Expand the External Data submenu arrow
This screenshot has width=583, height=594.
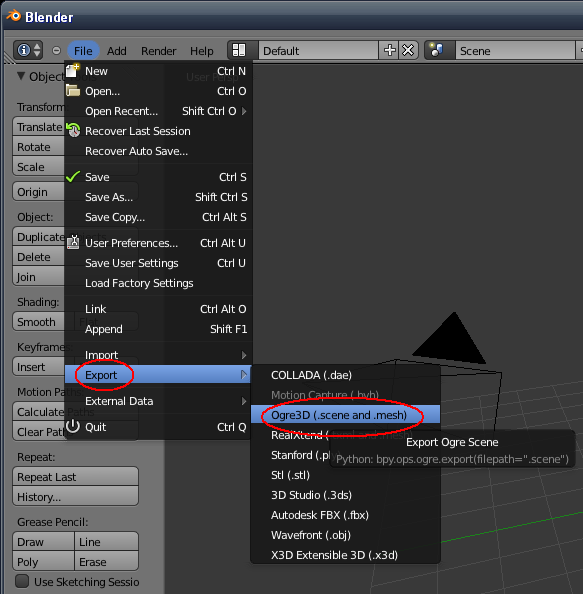(x=244, y=401)
